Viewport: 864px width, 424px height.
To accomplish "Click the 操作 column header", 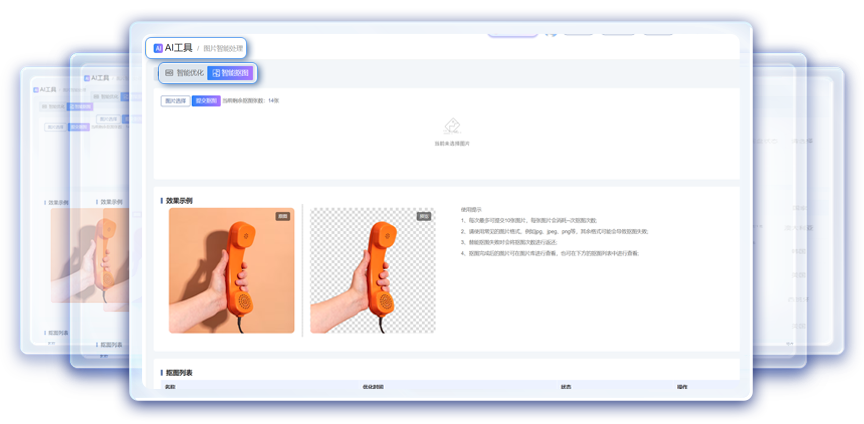I will [x=682, y=386].
